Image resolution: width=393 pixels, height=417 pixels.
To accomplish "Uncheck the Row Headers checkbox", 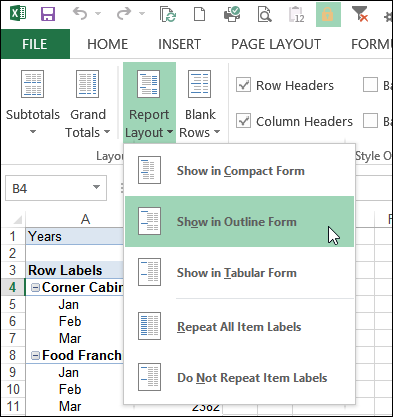I will tap(243, 85).
